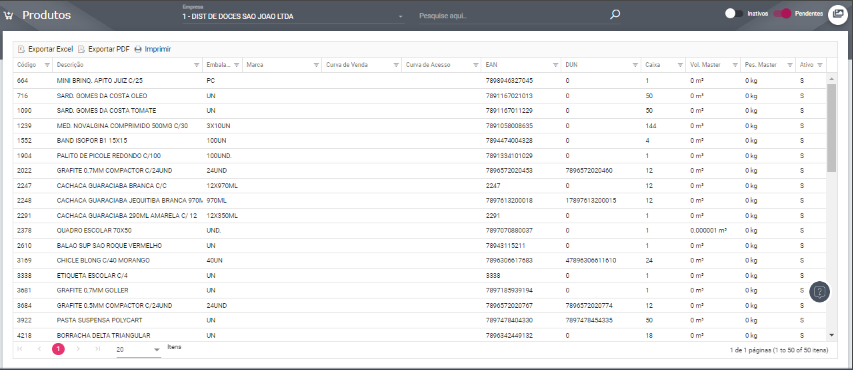853x370 pixels.
Task: Open the top-right round layers icon button
Action: tap(838, 15)
